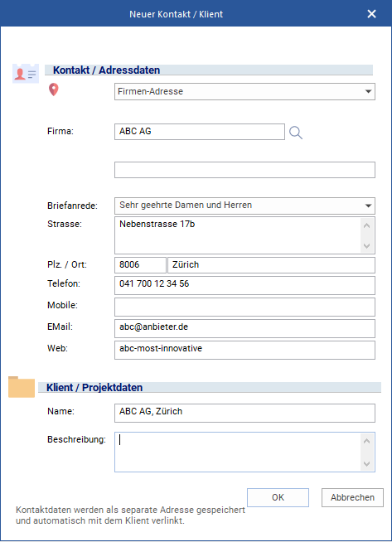The height and width of the screenshot is (542, 392).
Task: Click into the empty Mobile field
Action: coord(244,307)
